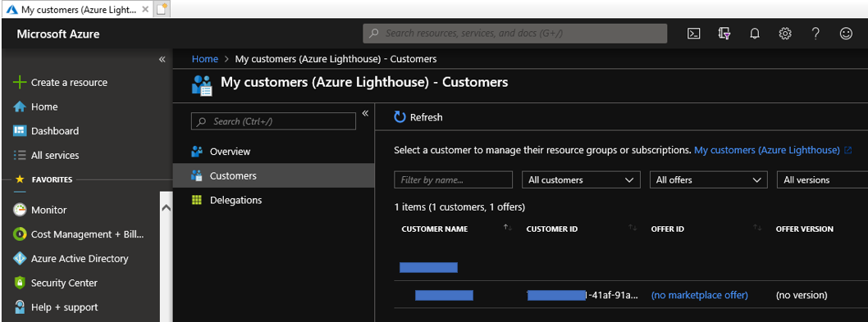Open Cloud Shell from the top bar
The image size is (868, 322).
click(x=693, y=34)
